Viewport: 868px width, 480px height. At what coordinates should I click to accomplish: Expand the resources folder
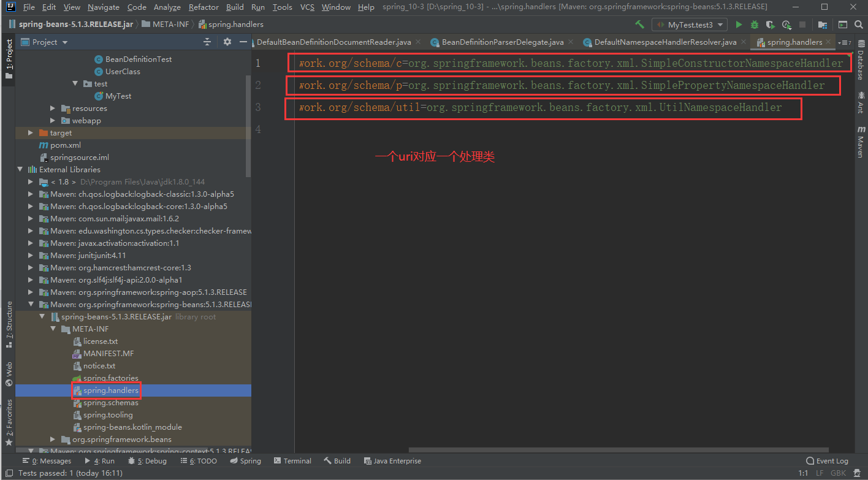click(53, 108)
